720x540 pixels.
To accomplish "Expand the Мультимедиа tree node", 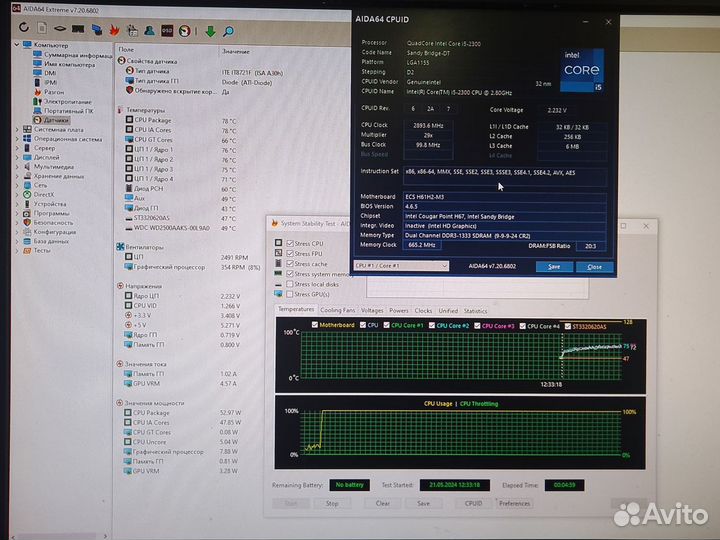I will coord(17,167).
